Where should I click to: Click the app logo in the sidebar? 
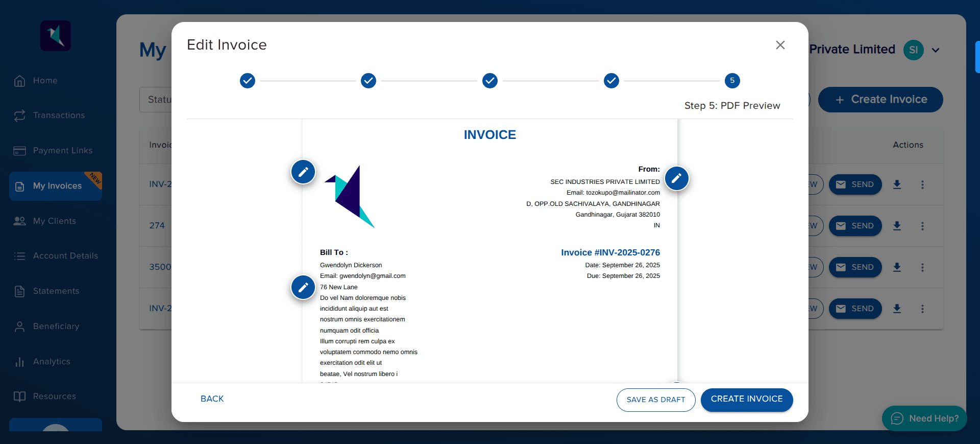tap(56, 36)
